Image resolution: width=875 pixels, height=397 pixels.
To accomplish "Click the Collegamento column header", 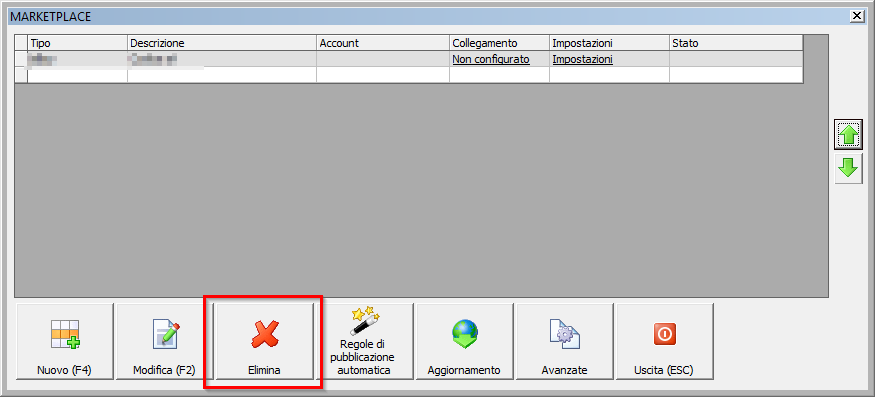I will [x=499, y=43].
